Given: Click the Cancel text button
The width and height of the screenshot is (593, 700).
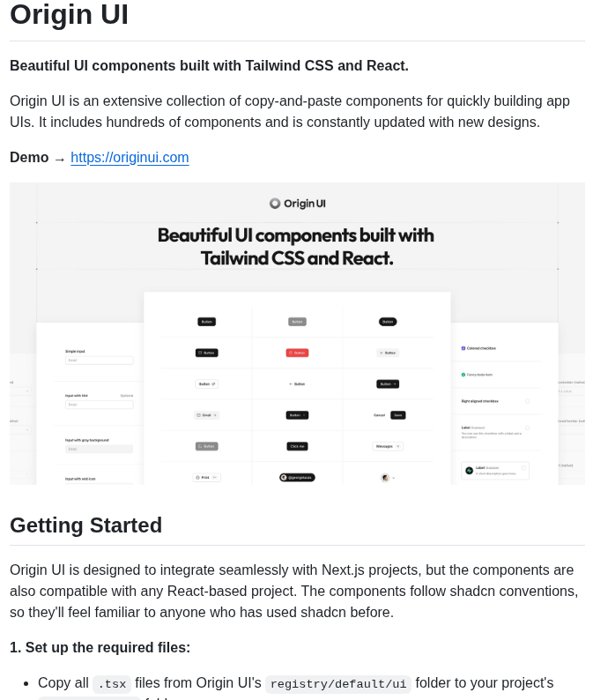Looking at the screenshot, I should (379, 415).
